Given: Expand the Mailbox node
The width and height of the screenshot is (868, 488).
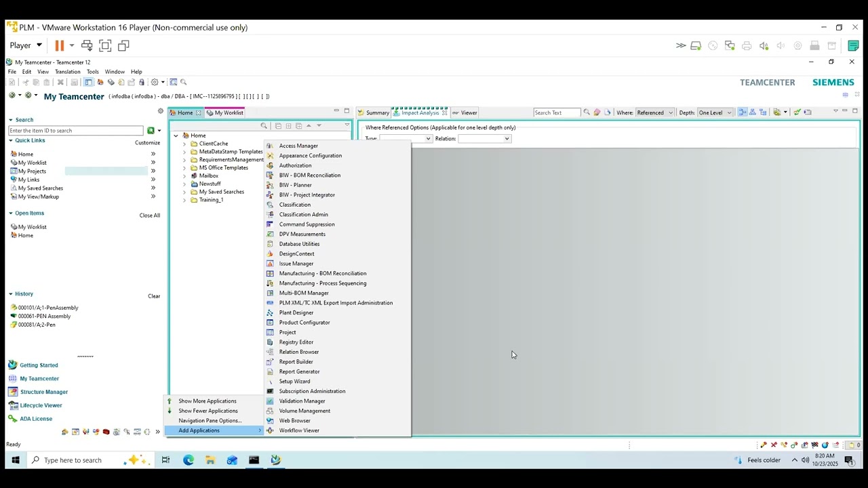Looking at the screenshot, I should [x=184, y=176].
